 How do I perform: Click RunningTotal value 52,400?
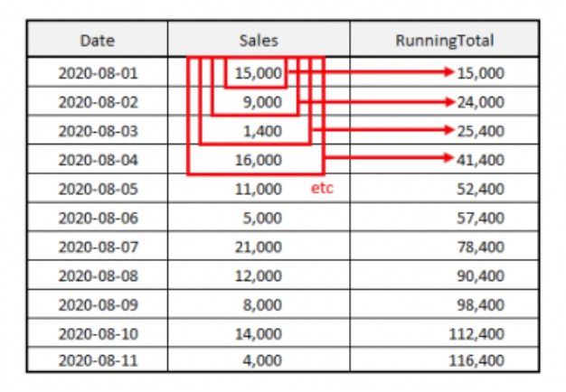pyautogui.click(x=481, y=190)
